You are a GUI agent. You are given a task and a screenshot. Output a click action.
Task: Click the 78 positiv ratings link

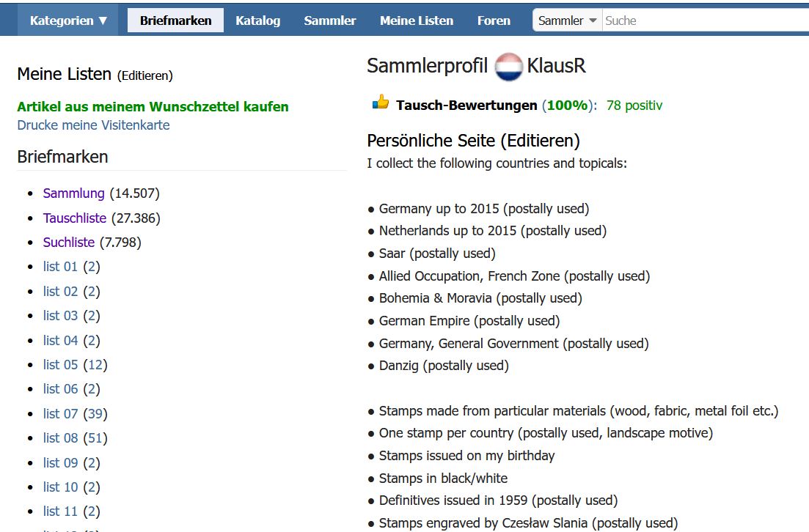(634, 106)
